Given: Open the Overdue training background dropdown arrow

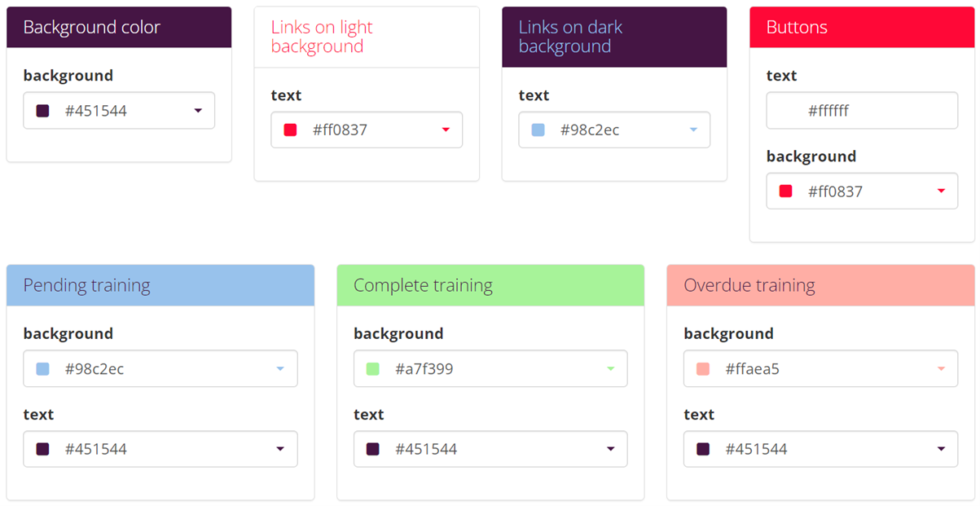Looking at the screenshot, I should (x=941, y=369).
